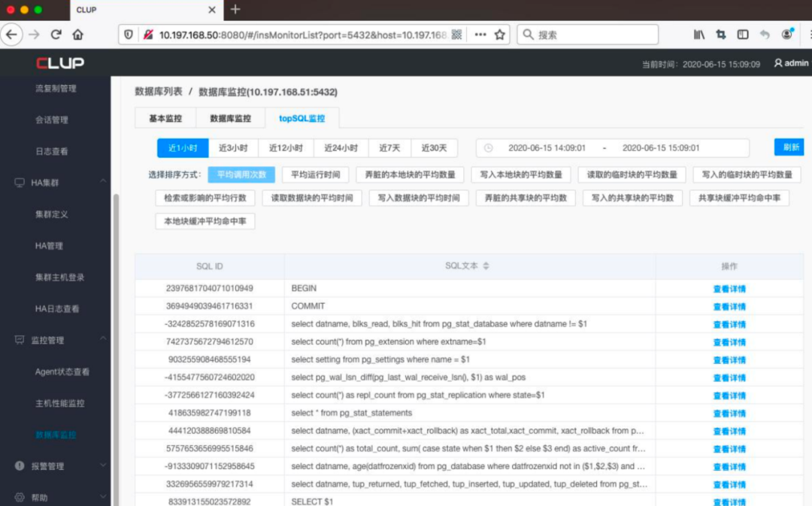Toggle the browser sidebar icon
Screen dimensions: 812x506
[x=743, y=35]
